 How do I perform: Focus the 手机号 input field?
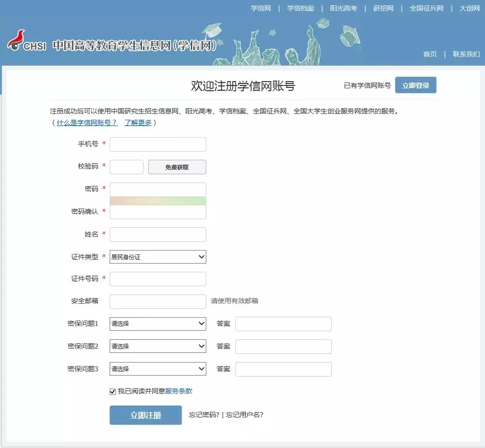click(x=158, y=144)
